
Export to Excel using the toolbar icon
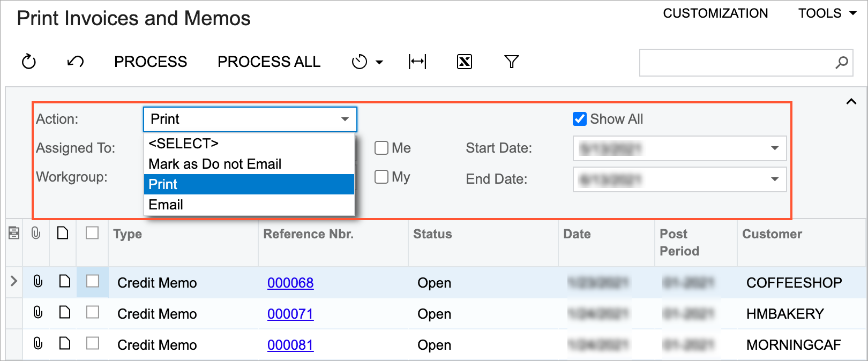click(464, 62)
